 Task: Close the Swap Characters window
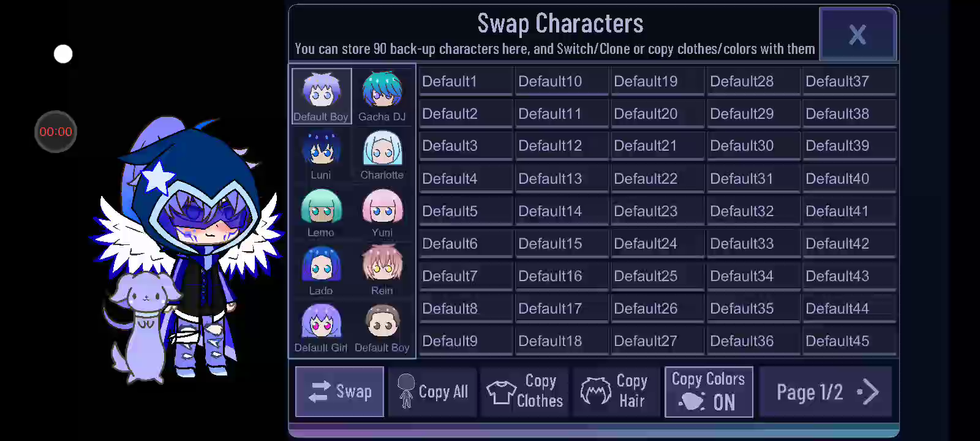click(858, 34)
